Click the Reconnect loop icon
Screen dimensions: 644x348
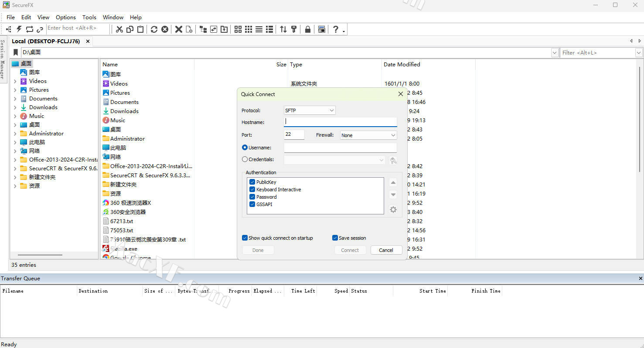tap(30, 29)
